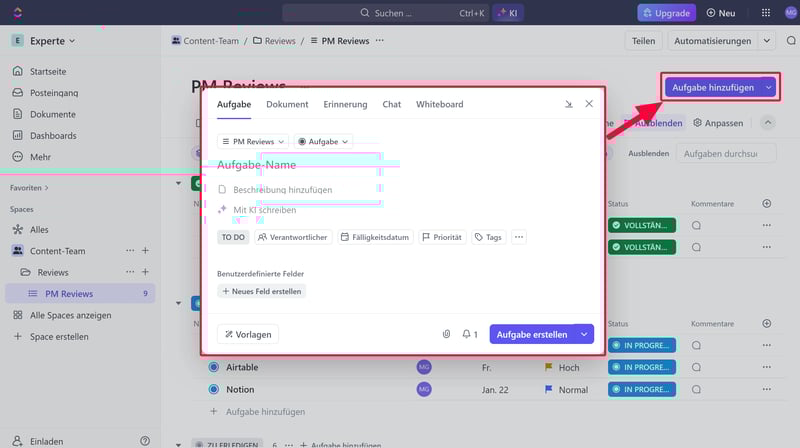Viewport: 800px width, 448px height.
Task: Open the Aufgabe hinzufügen dropdown arrow
Action: [768, 87]
